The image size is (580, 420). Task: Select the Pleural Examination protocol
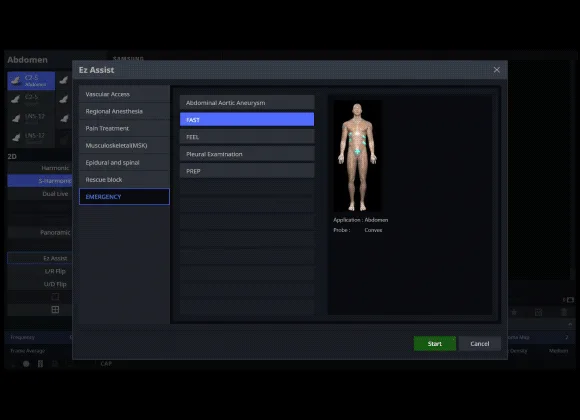pyautogui.click(x=247, y=154)
